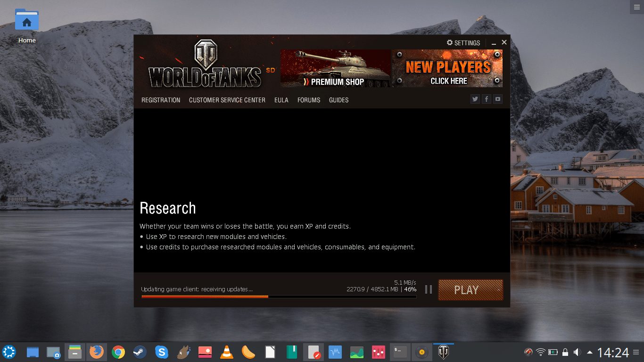The height and width of the screenshot is (362, 644).
Task: Click the World of Tanks logo
Action: point(205,64)
